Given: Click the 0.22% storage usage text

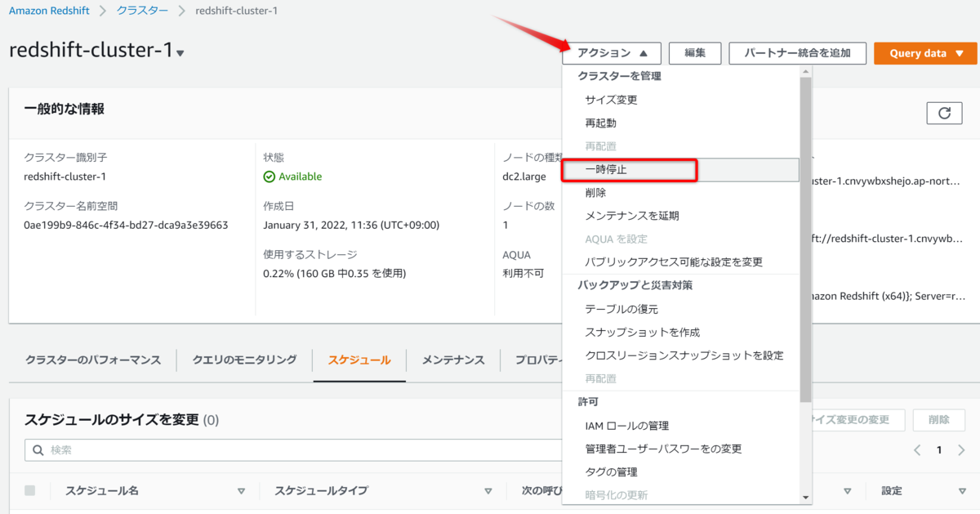Looking at the screenshot, I should click(x=334, y=273).
